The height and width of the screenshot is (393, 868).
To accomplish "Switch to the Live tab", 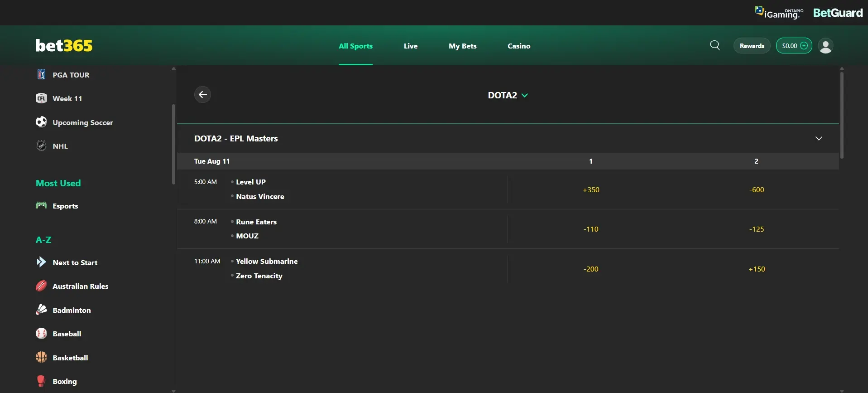I will pyautogui.click(x=411, y=46).
